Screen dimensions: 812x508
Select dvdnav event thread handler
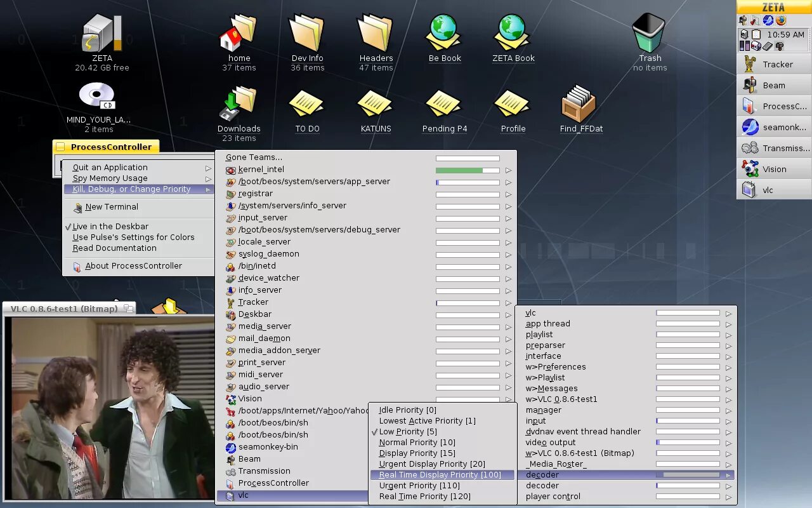tap(626, 431)
